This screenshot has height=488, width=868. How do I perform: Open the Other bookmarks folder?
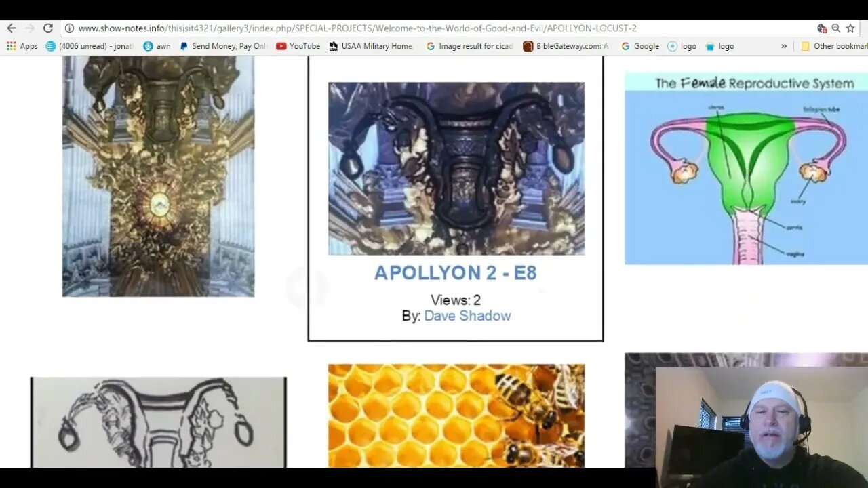833,46
